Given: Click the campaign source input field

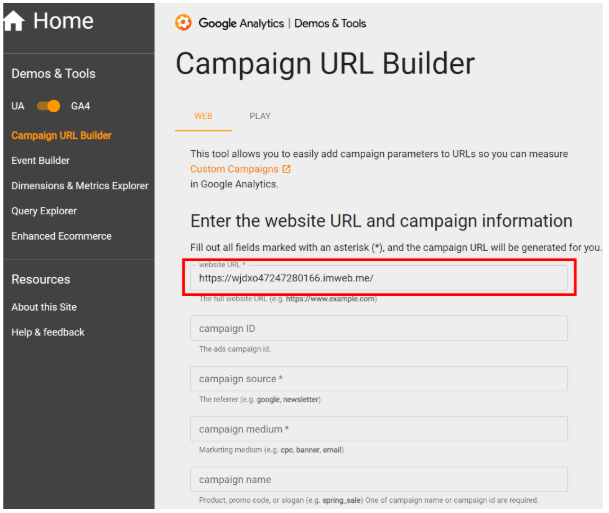Looking at the screenshot, I should click(x=379, y=379).
